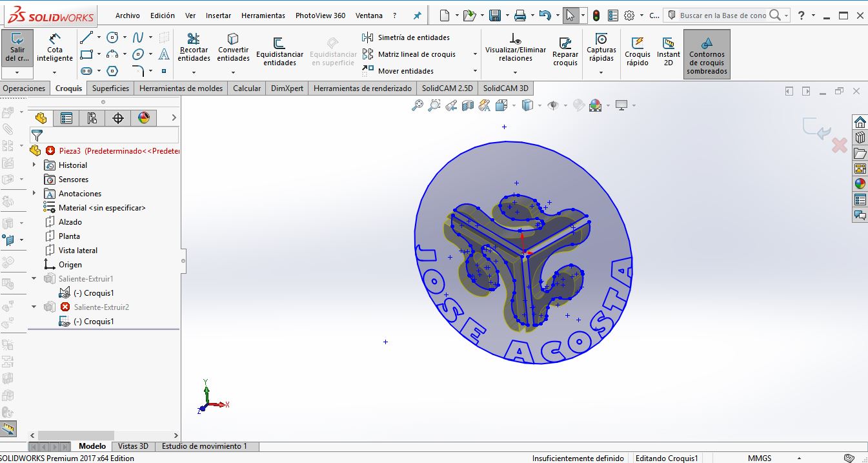
Task: Select the Straight Slot tool
Action: 86,71
